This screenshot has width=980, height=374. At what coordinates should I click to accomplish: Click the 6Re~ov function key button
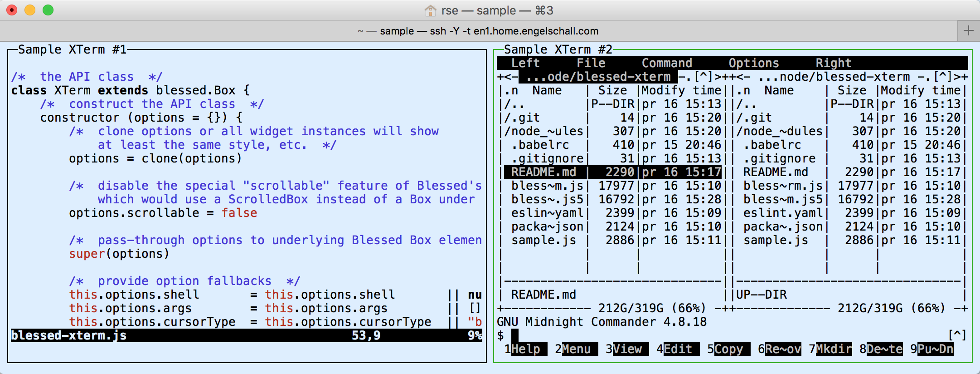click(779, 349)
